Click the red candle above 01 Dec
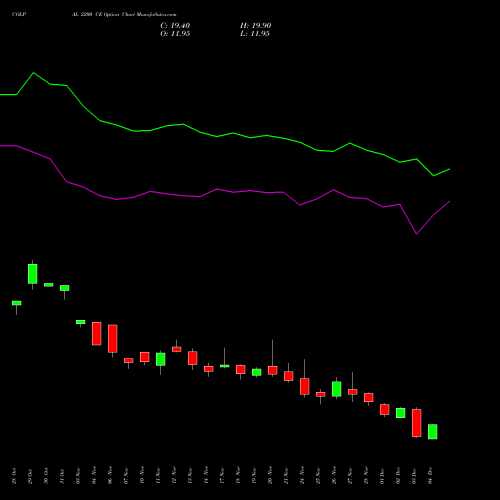 pyautogui.click(x=385, y=409)
